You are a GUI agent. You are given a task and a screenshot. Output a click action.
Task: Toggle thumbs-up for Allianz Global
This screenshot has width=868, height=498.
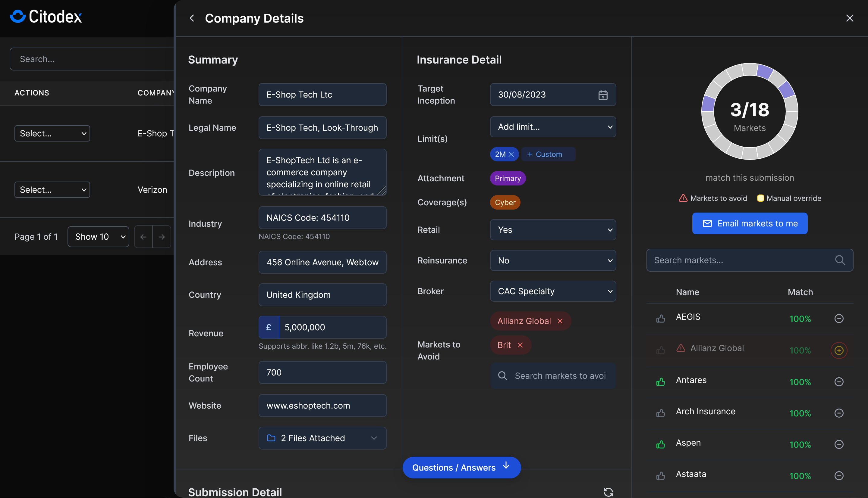[x=661, y=350]
